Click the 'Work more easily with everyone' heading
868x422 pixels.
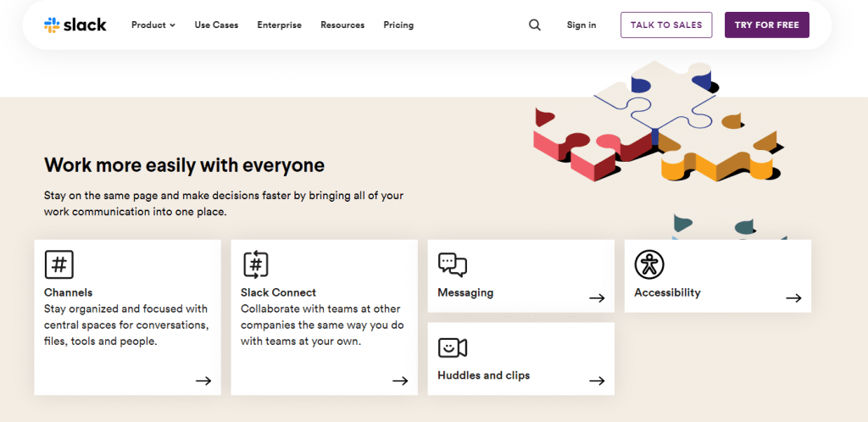(184, 165)
